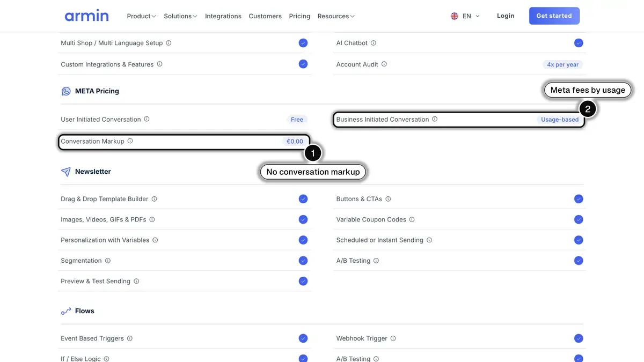
Task: Click info icon next to Custom Integrations & Features
Action: [159, 64]
